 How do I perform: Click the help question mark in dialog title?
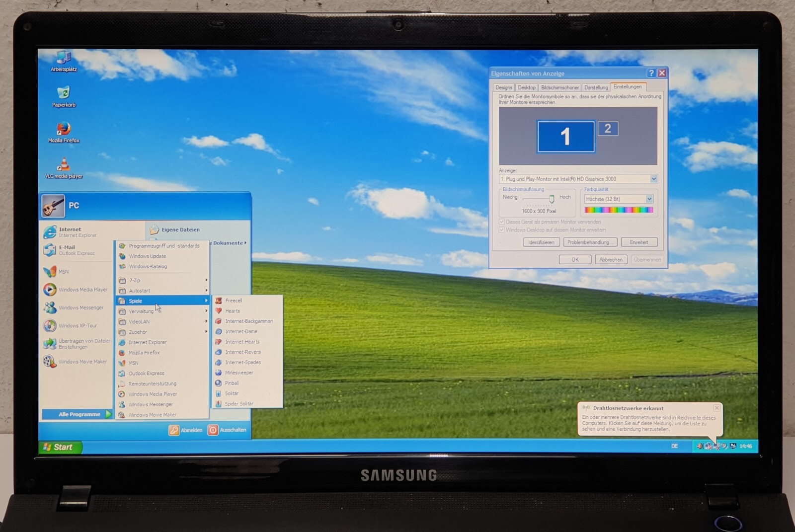(651, 73)
